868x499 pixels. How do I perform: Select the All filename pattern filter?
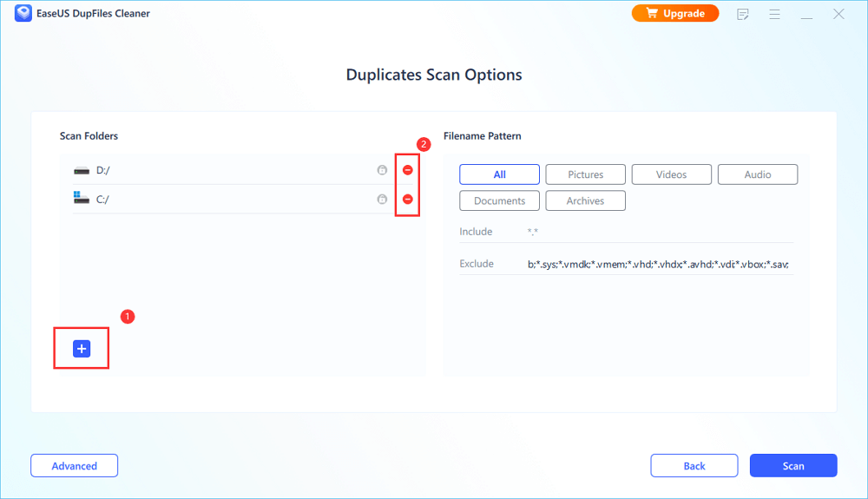click(x=499, y=174)
